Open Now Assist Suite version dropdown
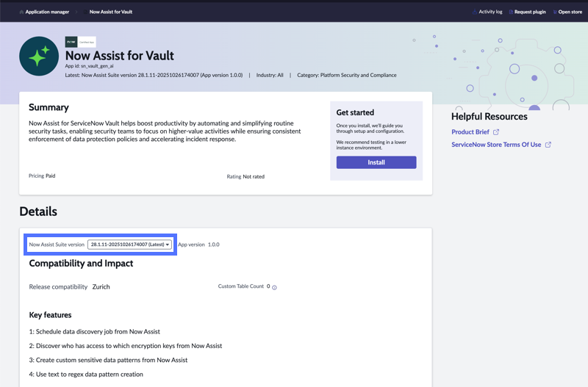 pos(129,245)
